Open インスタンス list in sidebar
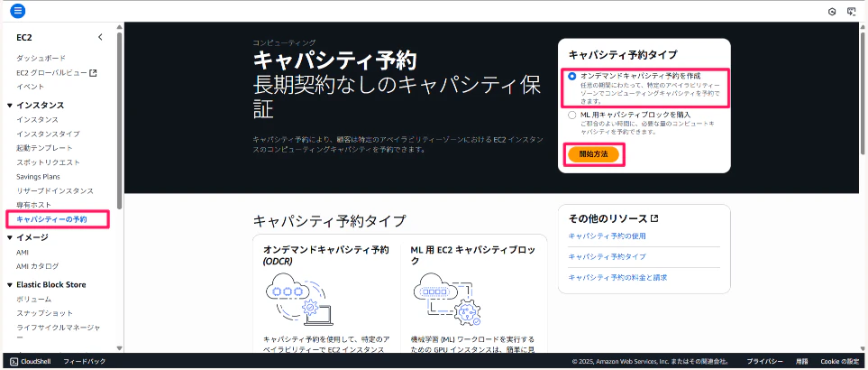Image resolution: width=868 pixels, height=370 pixels. point(37,119)
